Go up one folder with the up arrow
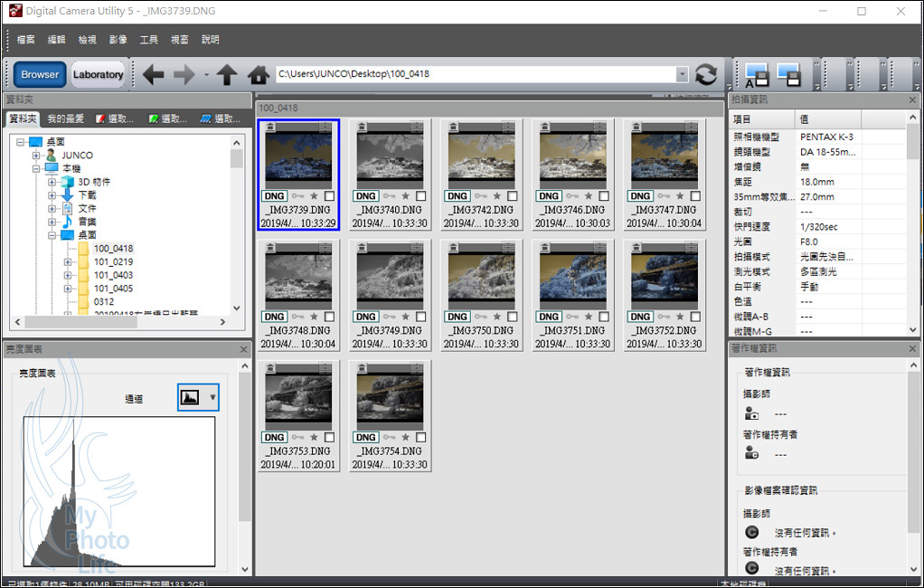 click(227, 75)
